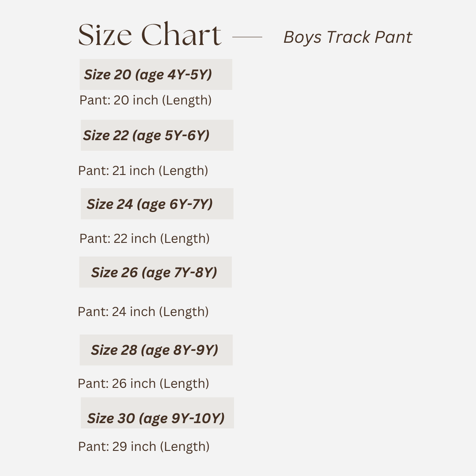Select the "Pant: 22 inch (Length)" line

[x=145, y=238]
